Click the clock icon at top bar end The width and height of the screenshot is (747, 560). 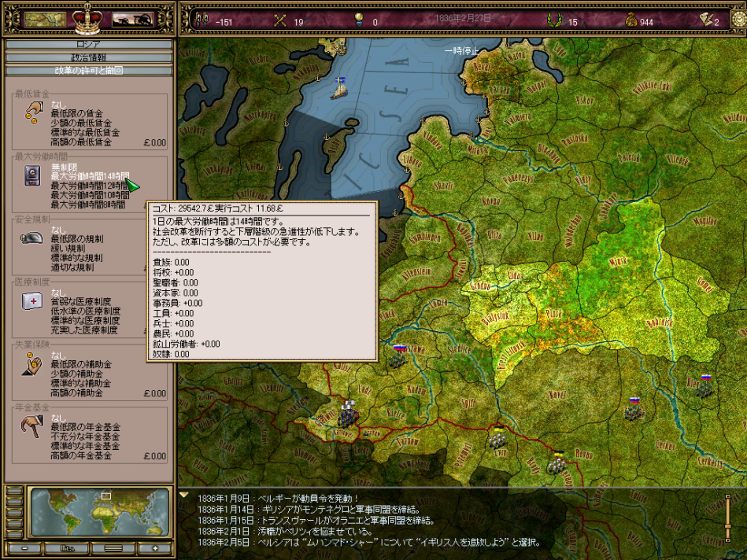click(x=740, y=19)
